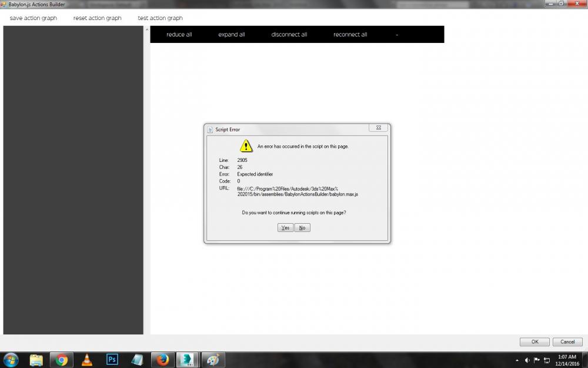The image size is (588, 368).
Task: Click the scroll up arrow beside left panel
Action: 147,29
